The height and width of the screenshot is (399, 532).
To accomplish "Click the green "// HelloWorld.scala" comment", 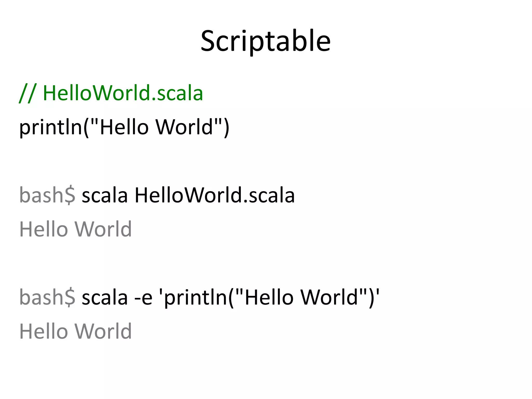I will pyautogui.click(x=111, y=93).
